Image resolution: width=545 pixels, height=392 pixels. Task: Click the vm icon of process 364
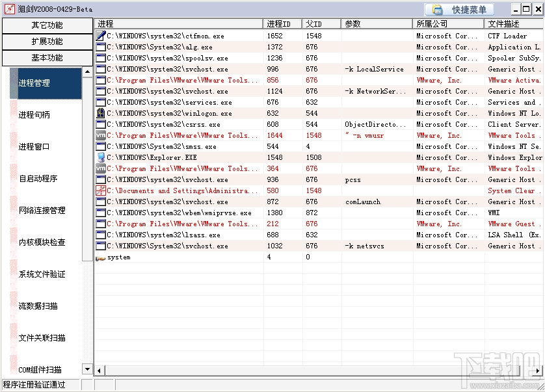tap(100, 168)
